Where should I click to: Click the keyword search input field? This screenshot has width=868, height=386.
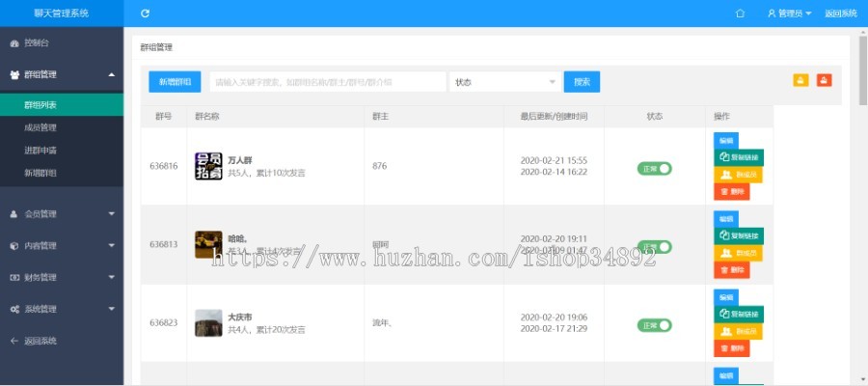click(x=328, y=82)
